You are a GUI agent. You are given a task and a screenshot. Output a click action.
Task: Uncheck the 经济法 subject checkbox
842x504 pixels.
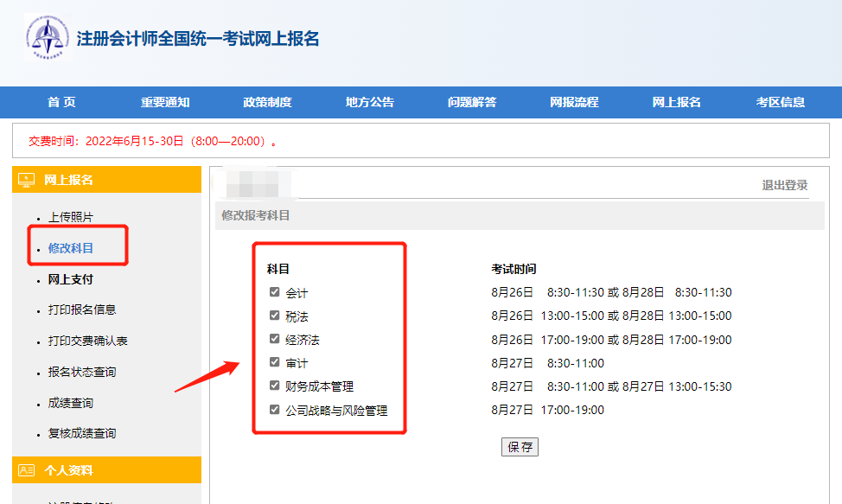(272, 338)
